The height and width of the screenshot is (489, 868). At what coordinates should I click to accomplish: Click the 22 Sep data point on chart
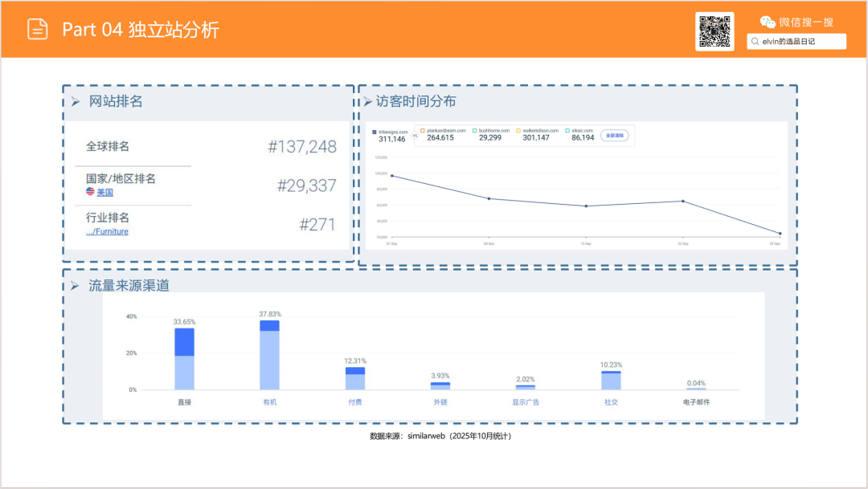[x=683, y=201]
